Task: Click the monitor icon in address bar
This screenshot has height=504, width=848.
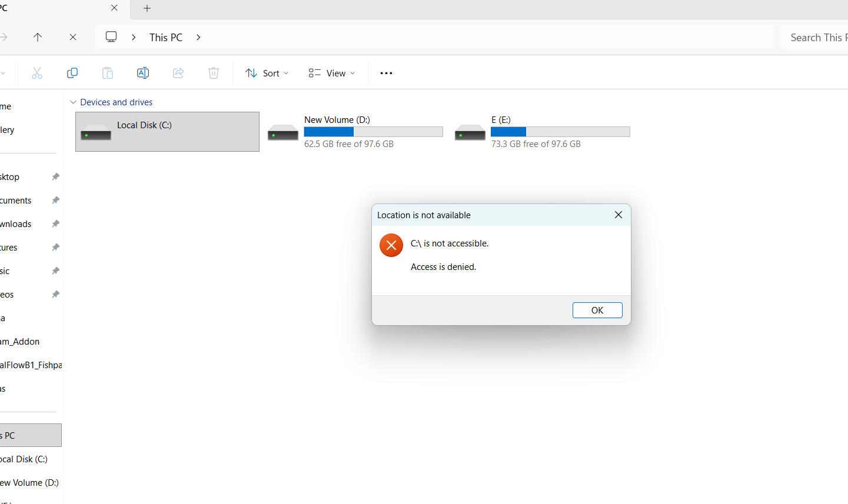Action: [111, 37]
